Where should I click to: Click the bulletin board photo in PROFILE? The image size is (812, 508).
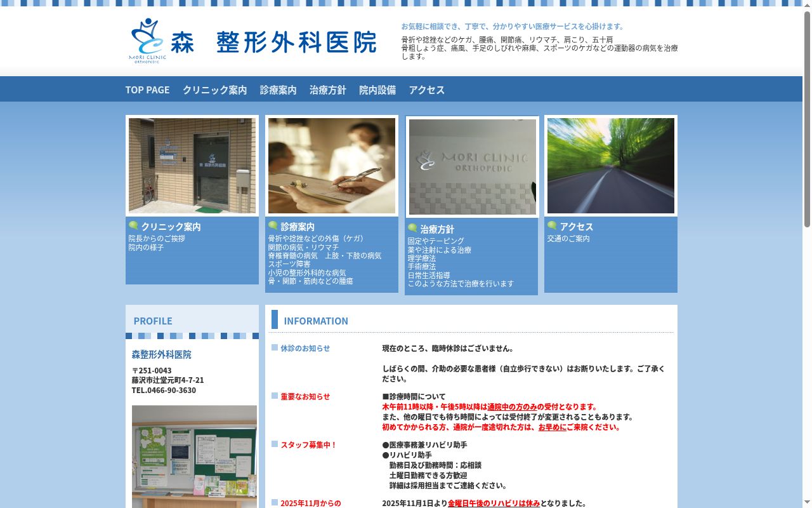[194, 457]
